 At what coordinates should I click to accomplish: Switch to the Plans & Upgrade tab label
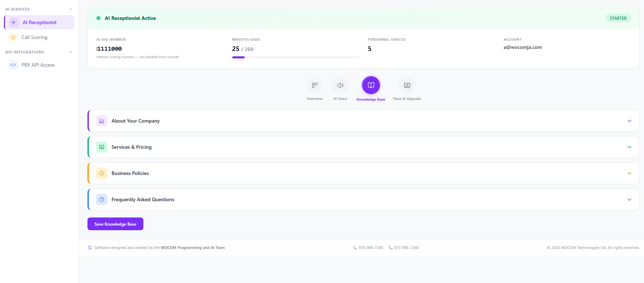[407, 99]
